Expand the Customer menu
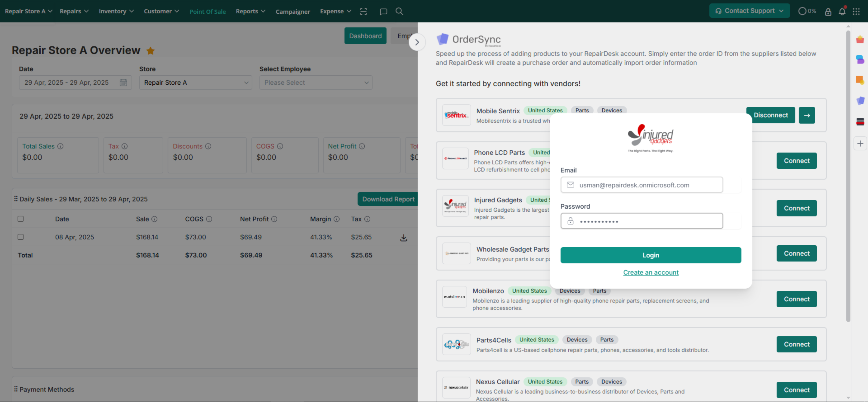 [x=162, y=12]
